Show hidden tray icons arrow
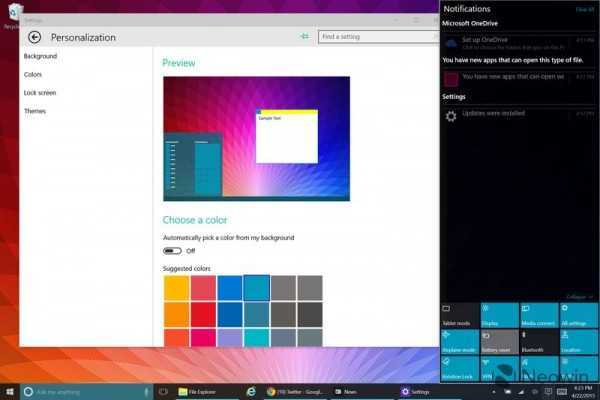 (x=494, y=392)
